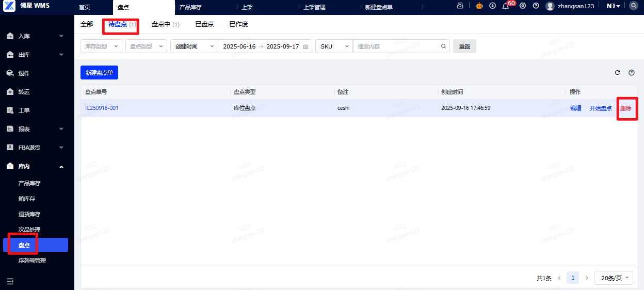
Task: Click the 报表 sidebar icon
Action: tap(10, 129)
